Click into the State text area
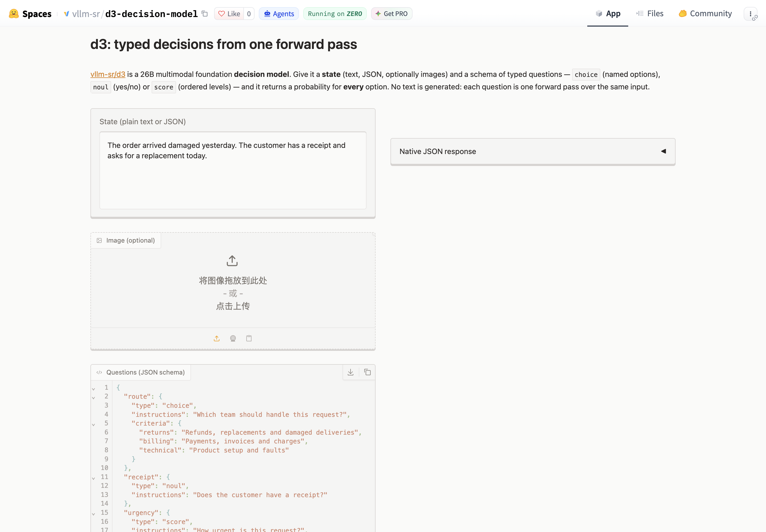This screenshot has width=766, height=532. (233, 170)
